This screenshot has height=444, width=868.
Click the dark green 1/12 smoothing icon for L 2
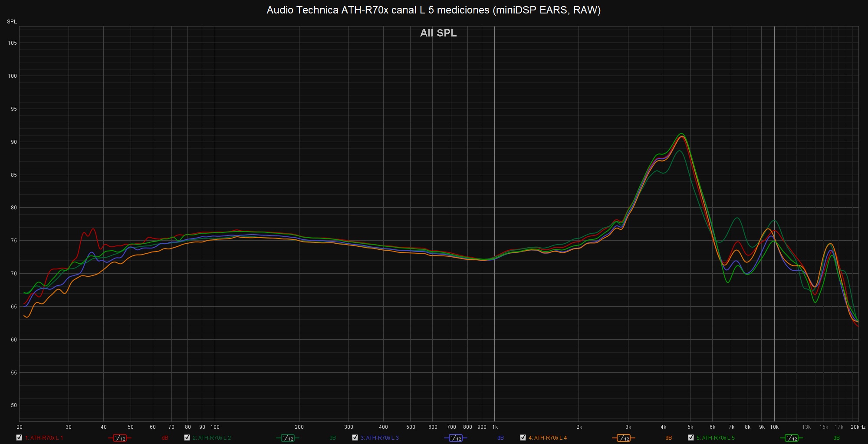pos(287,438)
